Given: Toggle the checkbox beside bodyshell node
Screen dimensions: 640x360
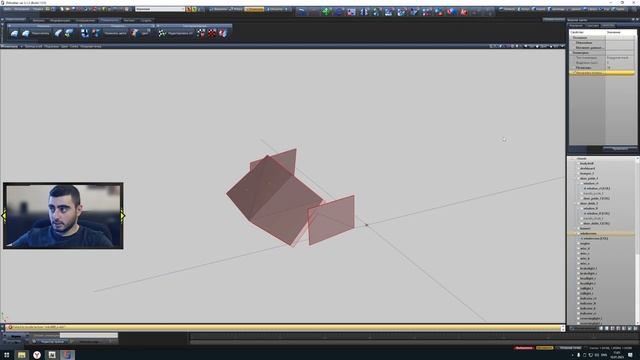Looking at the screenshot, I should [x=578, y=163].
